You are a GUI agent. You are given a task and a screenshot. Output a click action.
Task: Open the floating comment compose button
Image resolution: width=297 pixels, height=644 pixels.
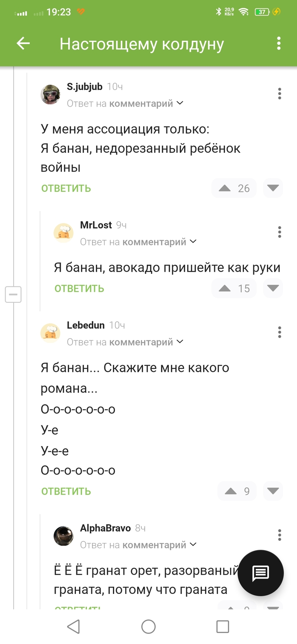[x=260, y=574]
